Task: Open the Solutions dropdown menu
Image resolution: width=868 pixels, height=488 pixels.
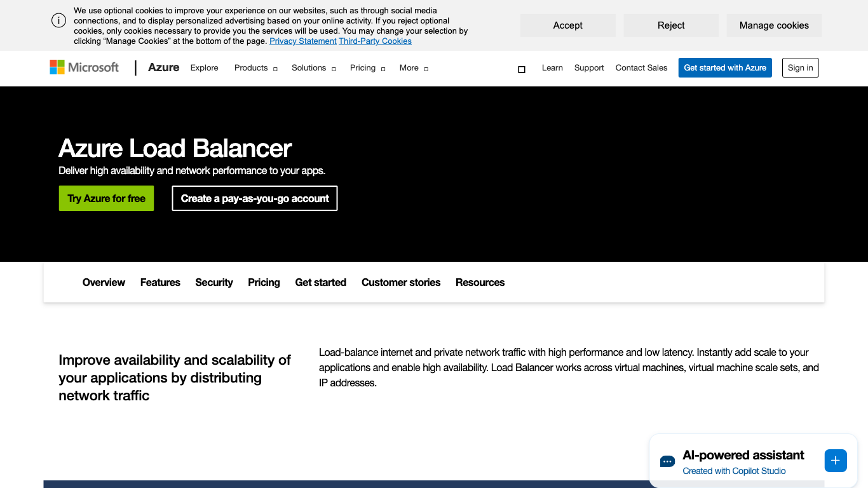Action: (x=313, y=68)
